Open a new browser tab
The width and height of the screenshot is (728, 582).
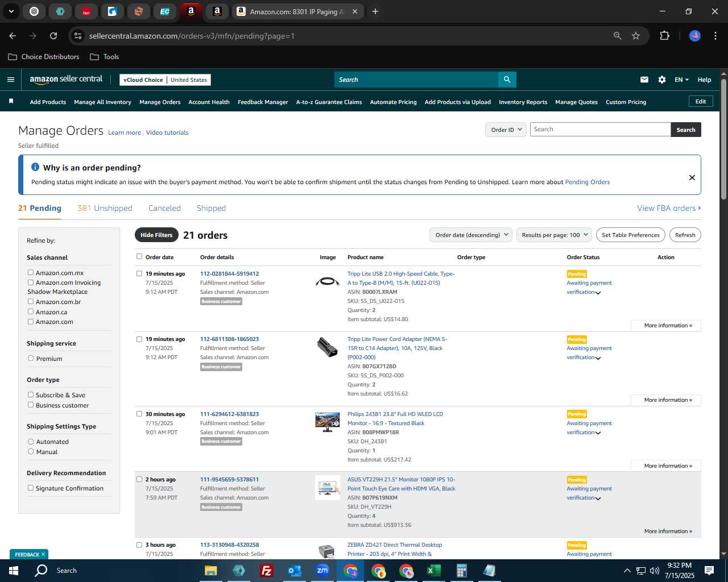click(375, 11)
